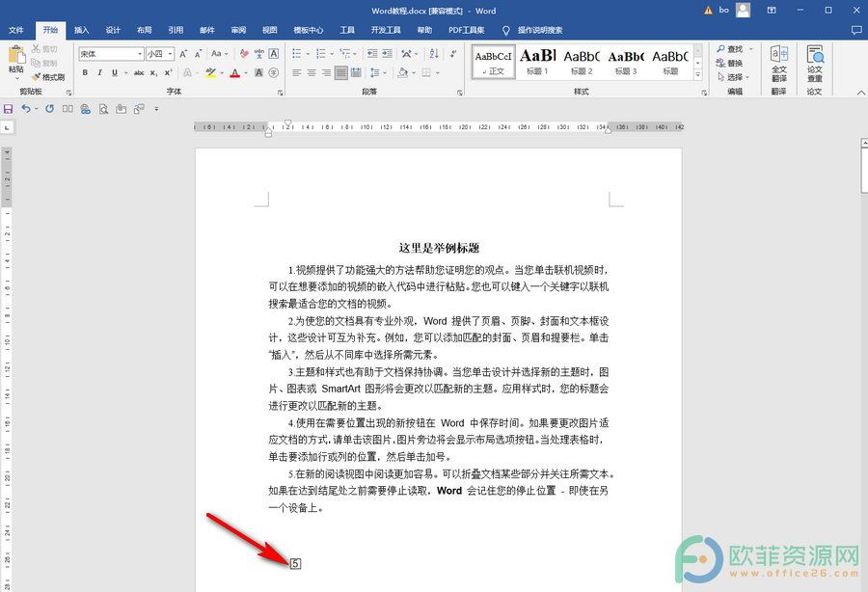
Task: Click the Shrink Font icon
Action: coord(198,54)
